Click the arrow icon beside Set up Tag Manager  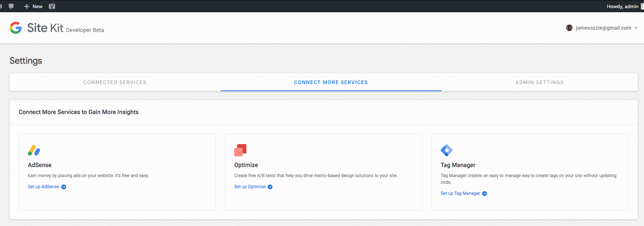485,194
